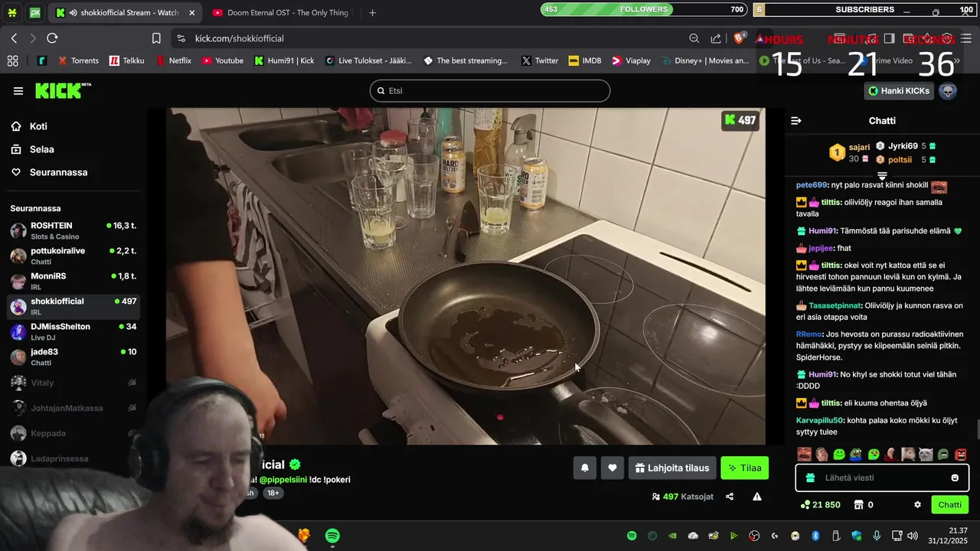This screenshot has width=980, height=551.
Task: Click the microphone tray icon
Action: click(877, 536)
